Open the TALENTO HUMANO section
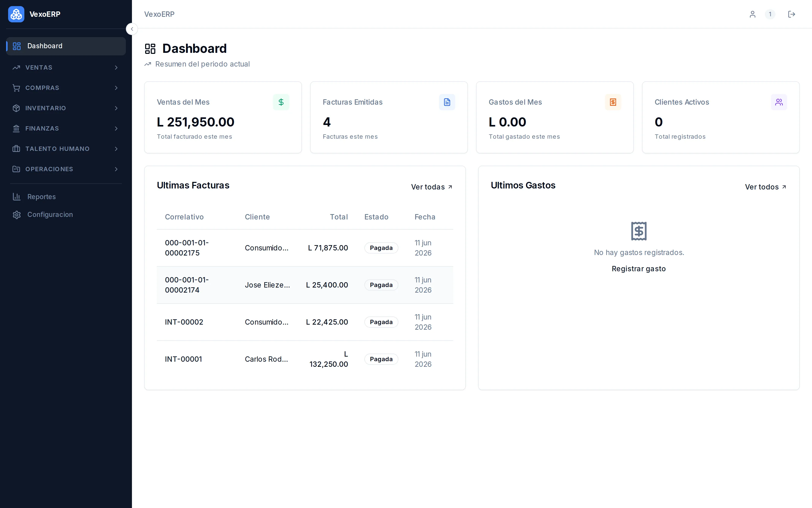The width and height of the screenshot is (812, 508). pyautogui.click(x=66, y=149)
